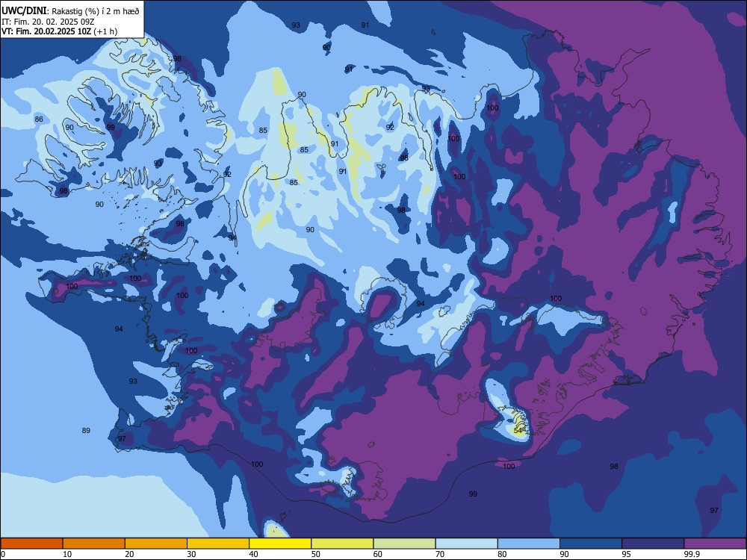Select the '10' tick label on the legend
The image size is (747, 560).
[x=67, y=554]
